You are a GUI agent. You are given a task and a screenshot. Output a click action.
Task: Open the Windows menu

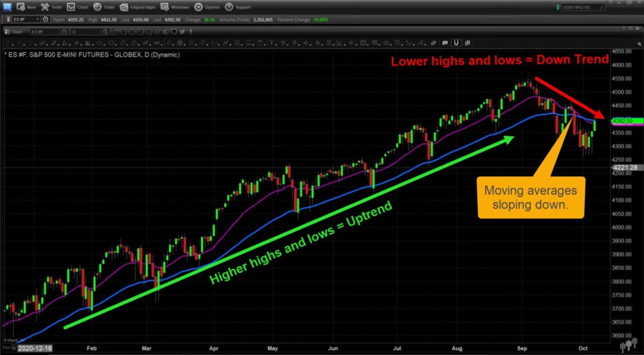[x=175, y=7]
